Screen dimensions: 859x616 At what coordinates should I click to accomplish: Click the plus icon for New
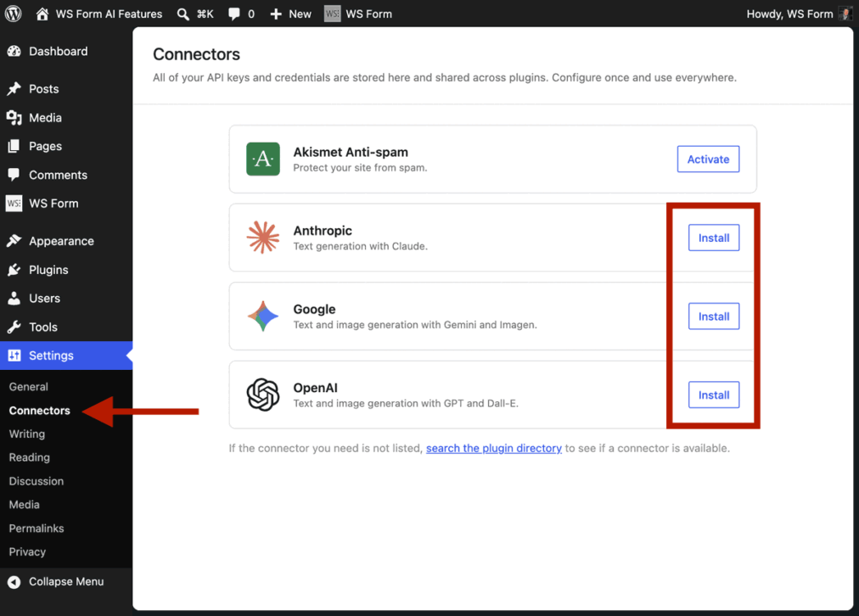click(276, 14)
